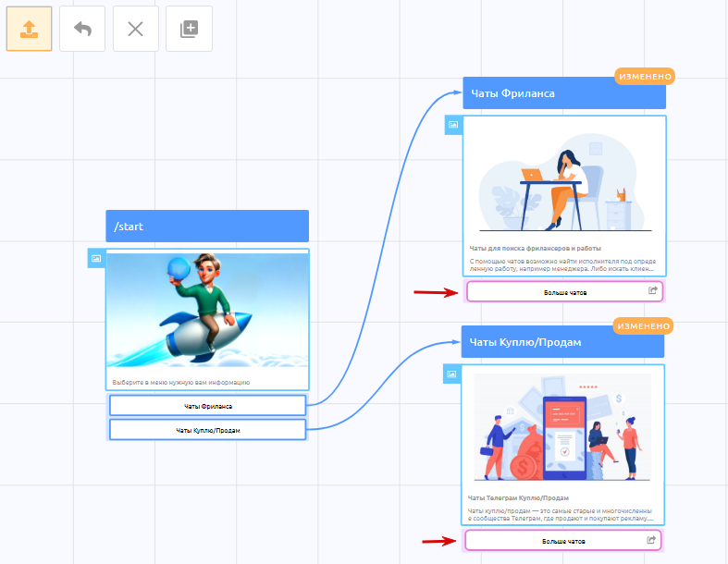This screenshot has height=564, width=728.
Task: Click Больше чатов button under Чаты Фриланса
Action: point(564,291)
